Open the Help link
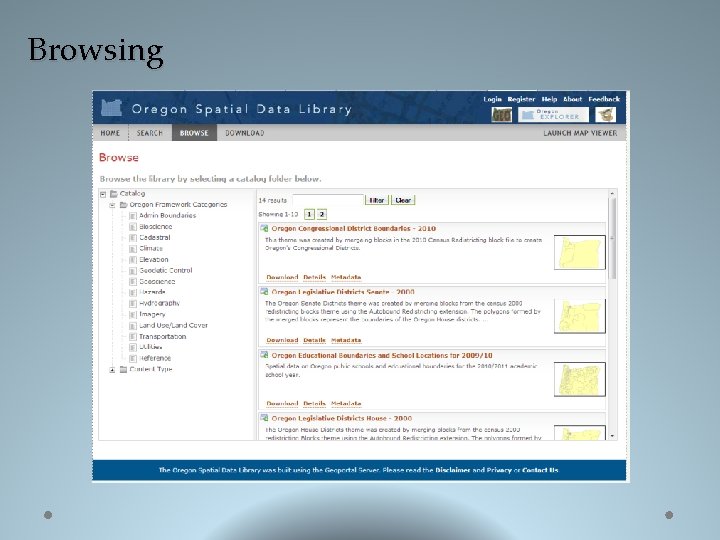This screenshot has height=540, width=720. pyautogui.click(x=549, y=99)
